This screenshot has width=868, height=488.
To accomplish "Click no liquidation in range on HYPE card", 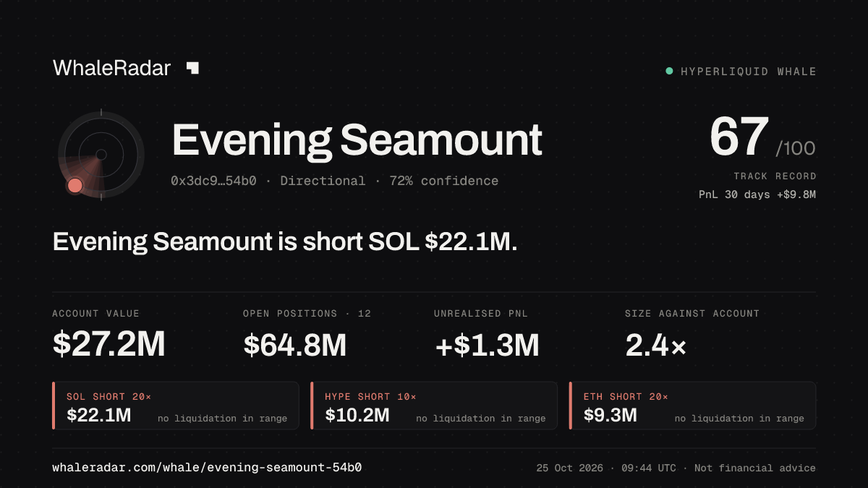I will click(481, 419).
